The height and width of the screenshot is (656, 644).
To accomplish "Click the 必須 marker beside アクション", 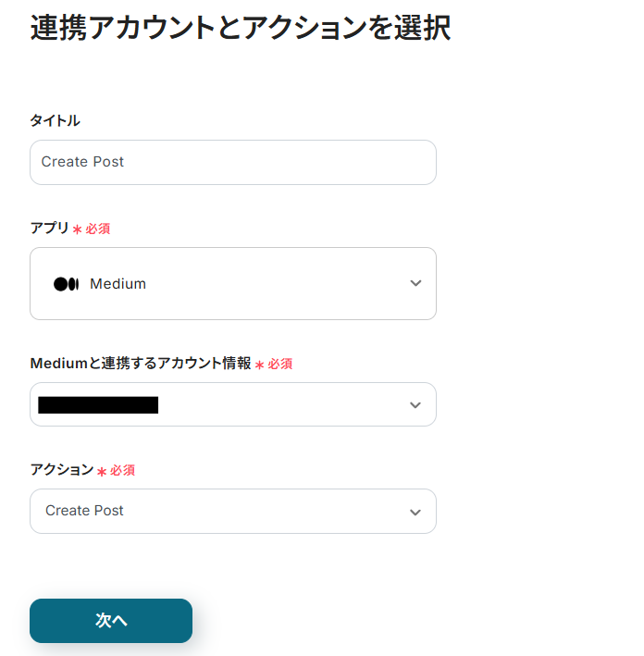I will (123, 471).
